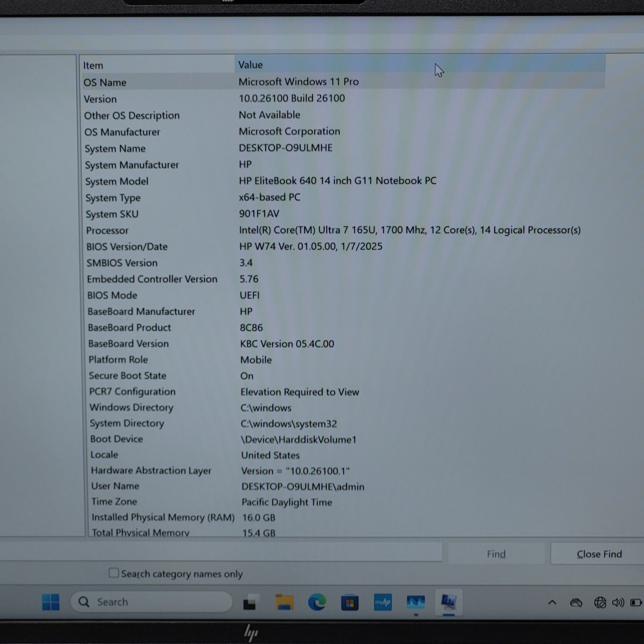Check the battery tray icon
Viewport: 644px width, 644px height.
tap(636, 603)
